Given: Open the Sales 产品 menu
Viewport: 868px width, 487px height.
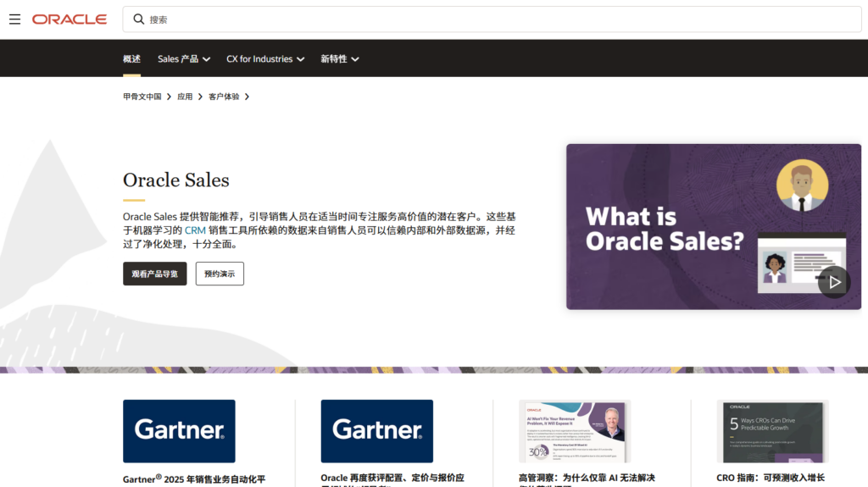Looking at the screenshot, I should point(184,58).
